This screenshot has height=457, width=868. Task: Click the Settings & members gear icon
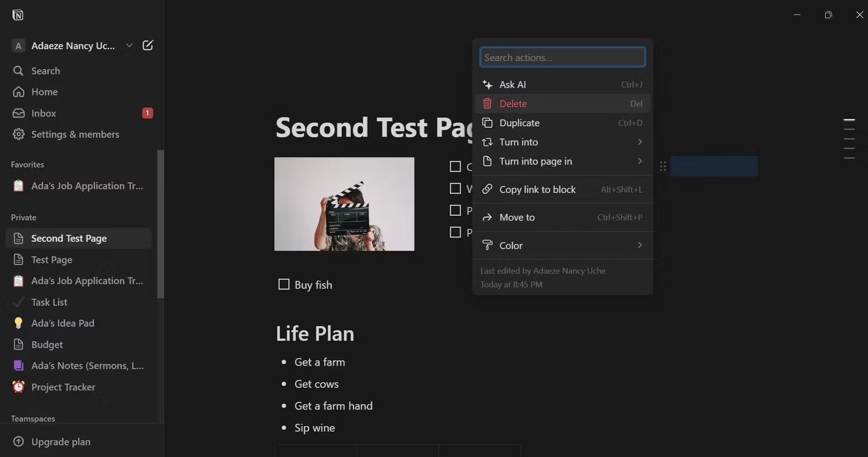point(19,134)
